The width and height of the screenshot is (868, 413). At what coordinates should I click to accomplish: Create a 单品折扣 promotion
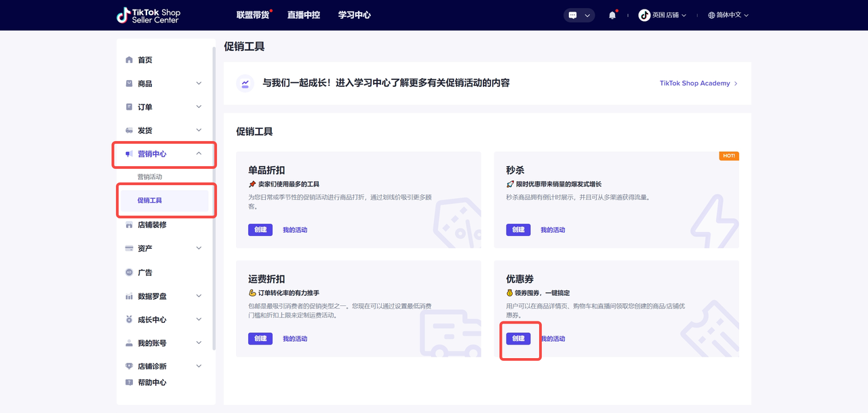[x=260, y=230]
